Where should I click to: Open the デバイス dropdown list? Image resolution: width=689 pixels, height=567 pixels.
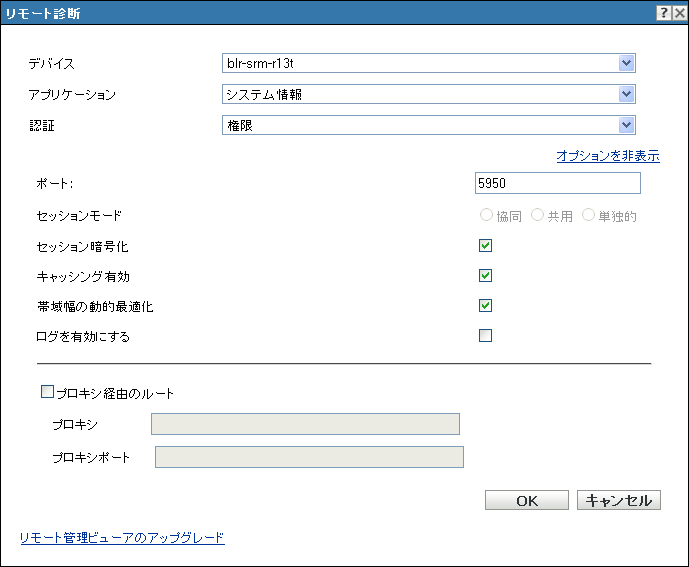click(627, 64)
